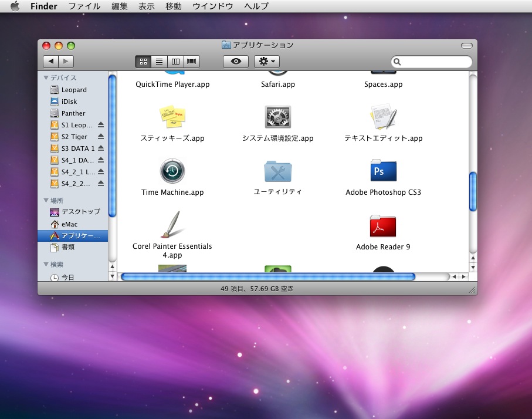This screenshot has width=532, height=419.
Task: Go forward with the forward arrow
Action: pos(66,62)
